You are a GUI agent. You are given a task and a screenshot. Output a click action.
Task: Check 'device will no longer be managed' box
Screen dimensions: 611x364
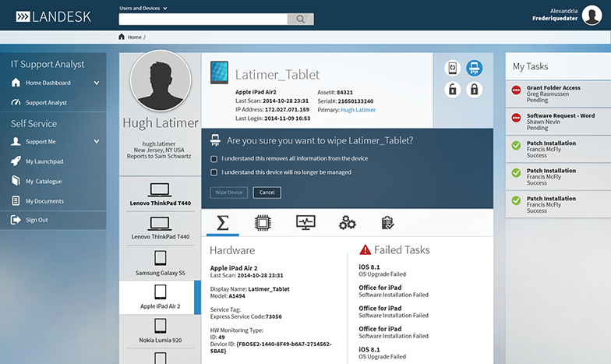214,172
